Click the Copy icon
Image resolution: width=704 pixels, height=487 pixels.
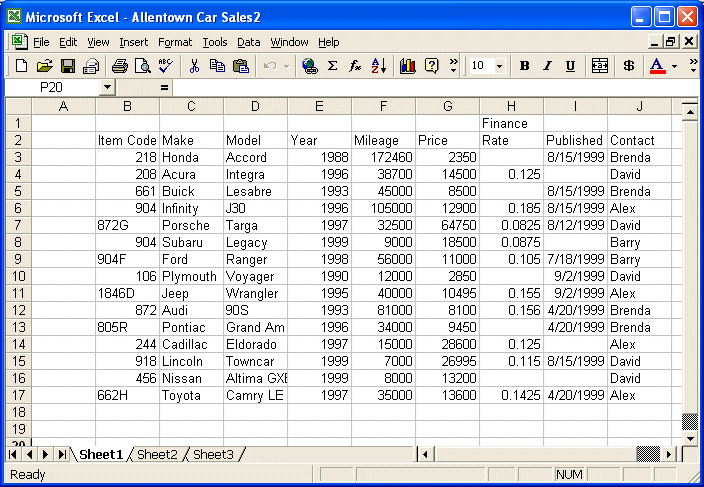click(x=218, y=66)
